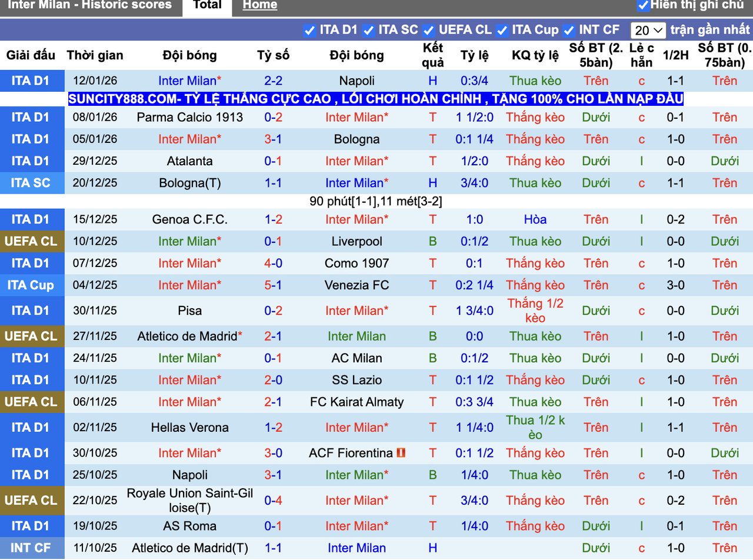
Task: Open SS Lazio team link
Action: click(x=357, y=380)
